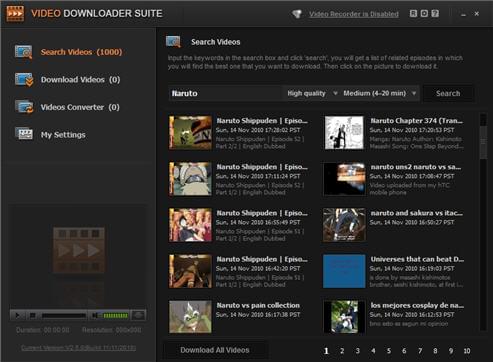Go to results page 3
The width and height of the screenshot is (493, 362).
click(358, 351)
